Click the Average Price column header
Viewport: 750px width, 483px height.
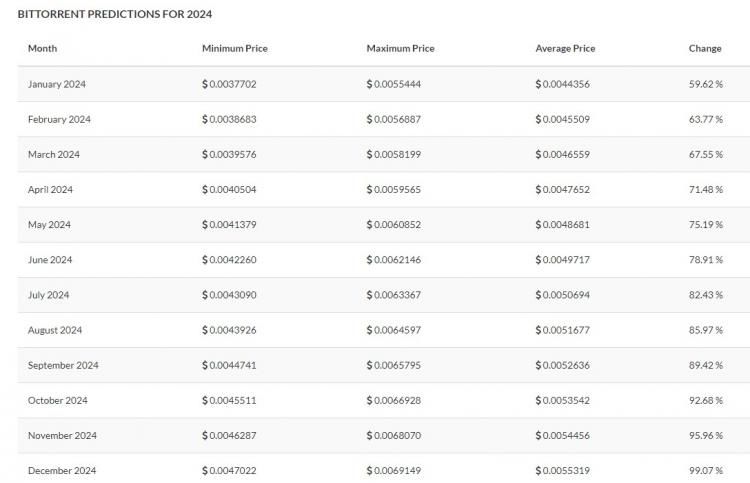tap(565, 48)
